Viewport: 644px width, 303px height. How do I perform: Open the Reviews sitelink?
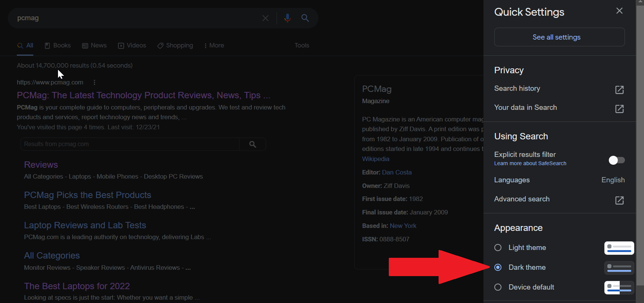pos(41,165)
